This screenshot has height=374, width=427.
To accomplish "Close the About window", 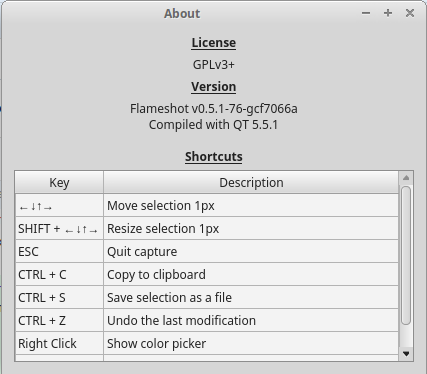I will [x=410, y=13].
